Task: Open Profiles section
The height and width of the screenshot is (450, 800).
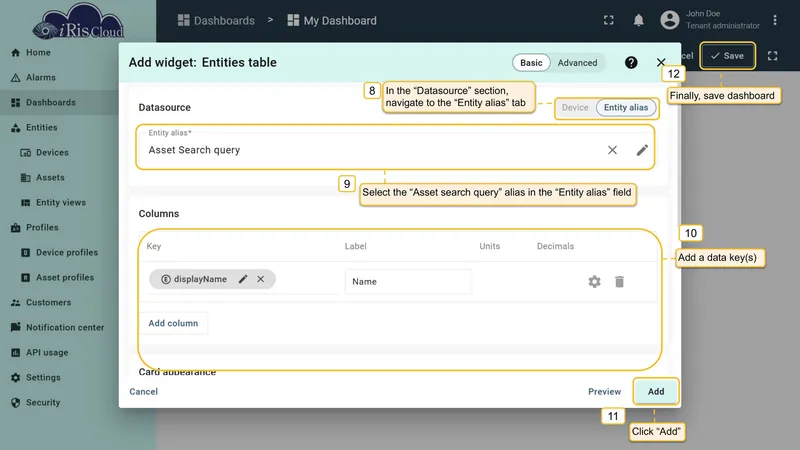Action: pyautogui.click(x=42, y=228)
